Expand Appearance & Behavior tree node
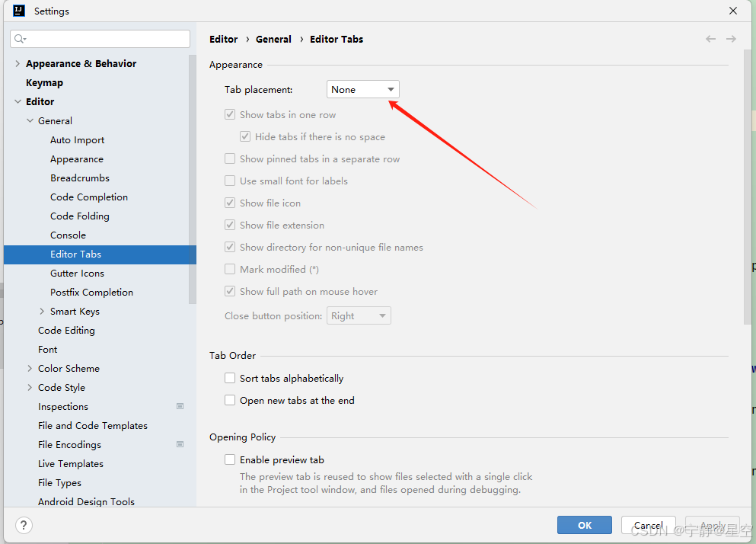This screenshot has height=544, width=756. 18,63
